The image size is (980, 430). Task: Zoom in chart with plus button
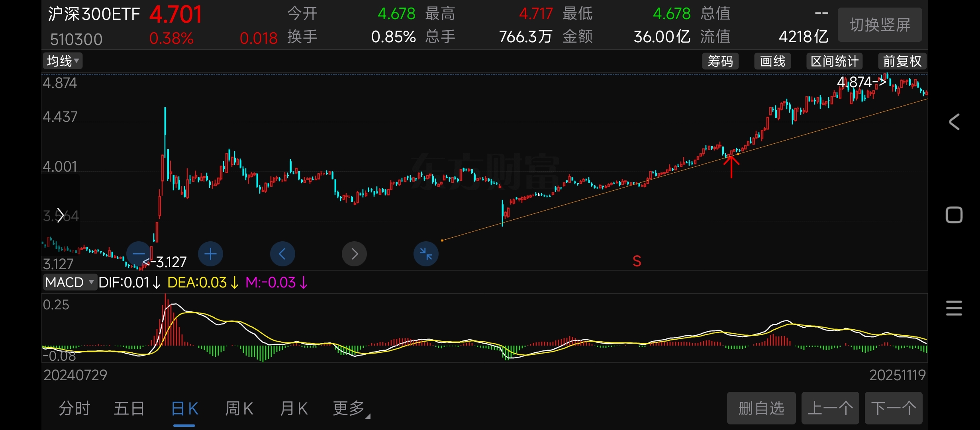coord(210,254)
